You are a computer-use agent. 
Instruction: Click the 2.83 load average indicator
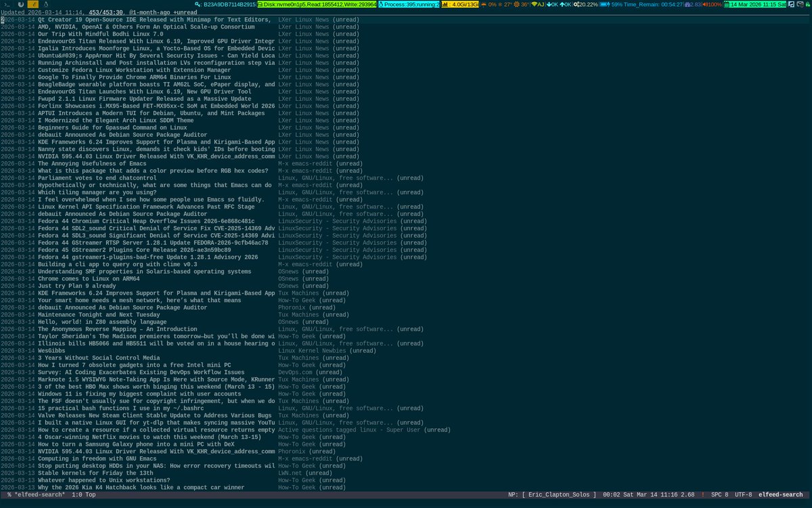[694, 5]
